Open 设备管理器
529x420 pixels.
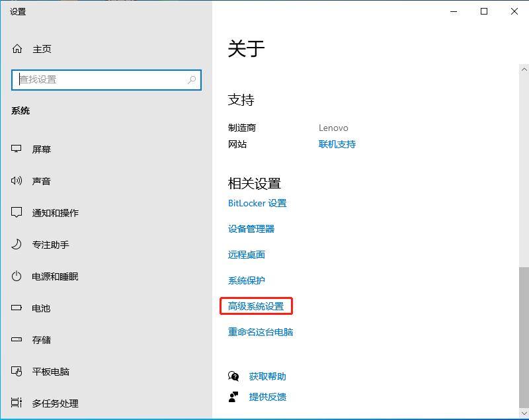(x=251, y=228)
